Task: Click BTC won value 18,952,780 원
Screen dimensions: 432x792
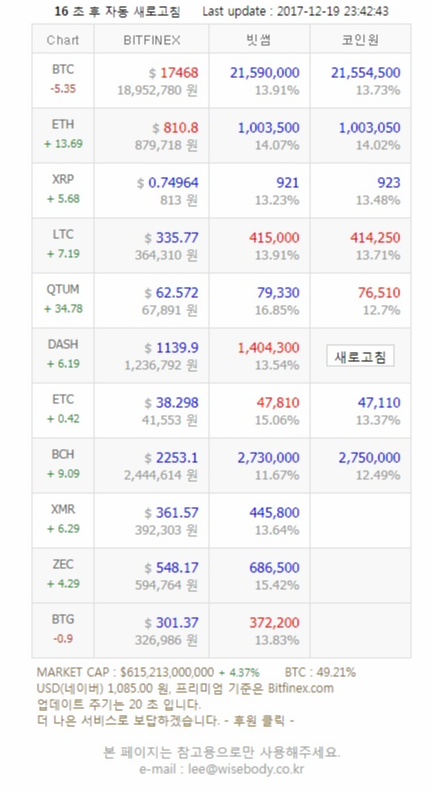Action: point(158,90)
